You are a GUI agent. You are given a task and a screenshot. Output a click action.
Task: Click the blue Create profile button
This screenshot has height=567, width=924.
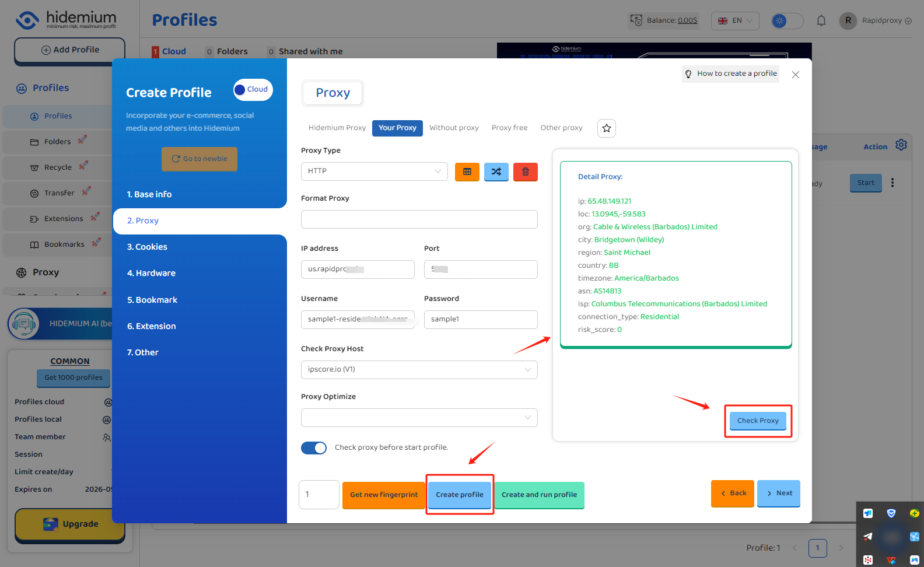(460, 495)
